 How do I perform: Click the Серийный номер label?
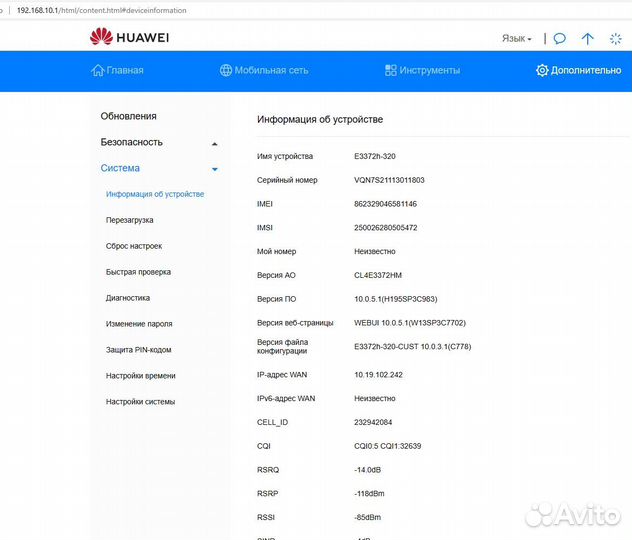point(287,180)
